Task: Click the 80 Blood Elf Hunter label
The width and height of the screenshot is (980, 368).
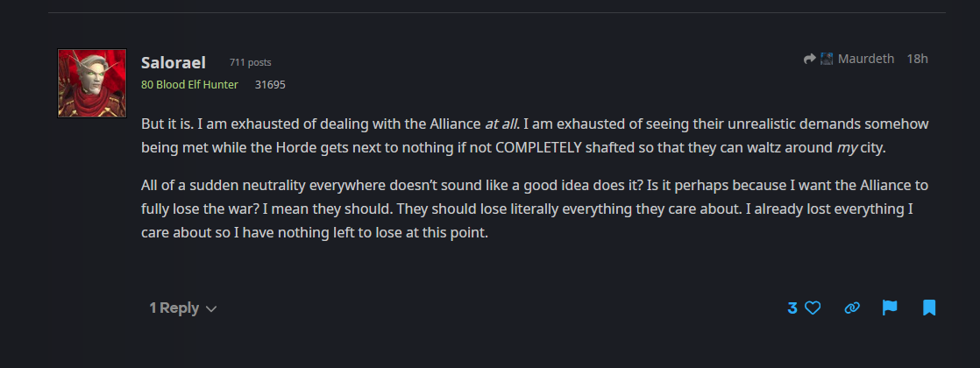Action: [x=189, y=84]
